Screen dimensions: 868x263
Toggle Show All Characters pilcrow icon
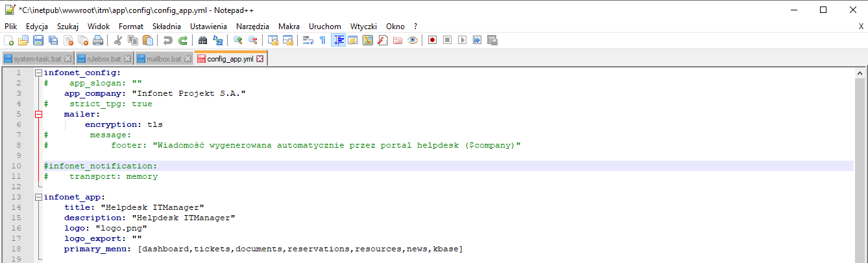pos(323,40)
